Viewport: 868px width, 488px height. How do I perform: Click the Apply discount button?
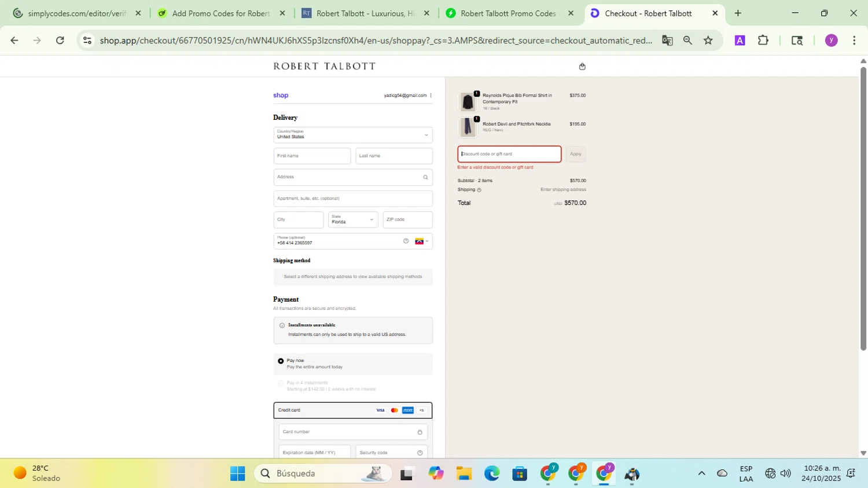click(576, 154)
